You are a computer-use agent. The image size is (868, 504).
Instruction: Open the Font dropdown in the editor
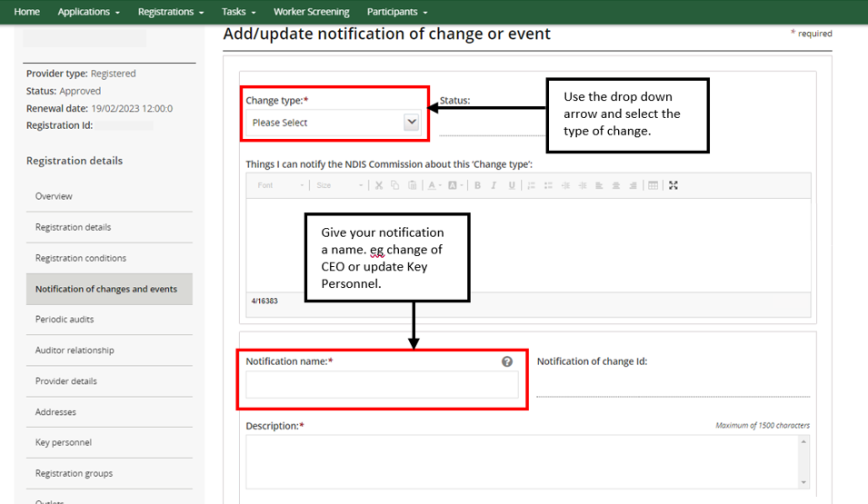click(x=280, y=185)
